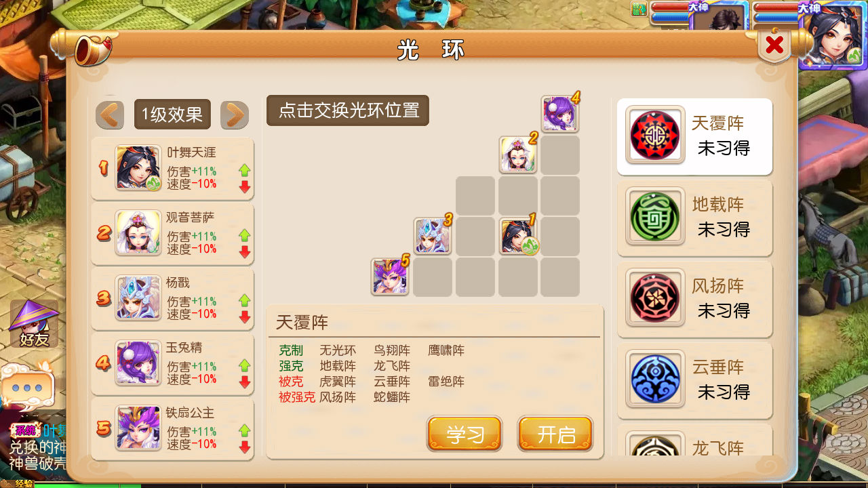Click the 1级效果 level label

tap(172, 115)
